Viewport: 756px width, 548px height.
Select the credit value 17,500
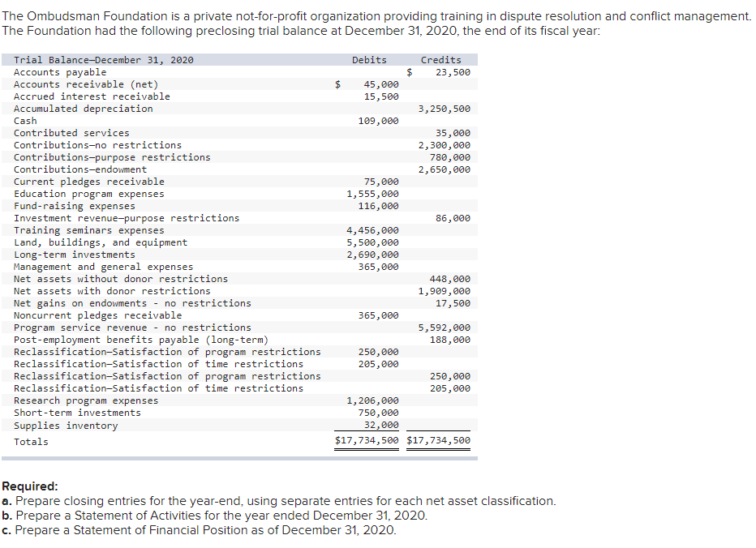(453, 303)
